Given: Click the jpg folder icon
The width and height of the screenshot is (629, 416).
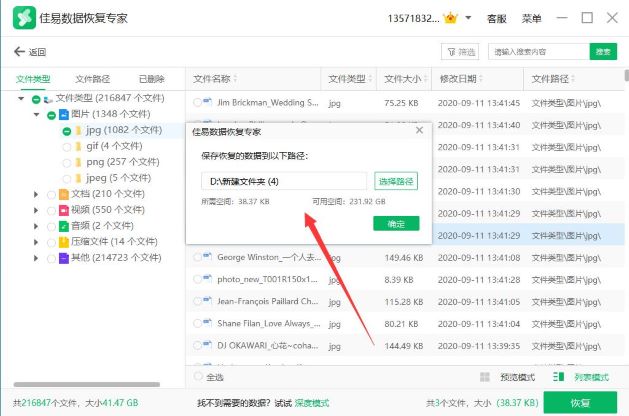Looking at the screenshot, I should tap(78, 131).
